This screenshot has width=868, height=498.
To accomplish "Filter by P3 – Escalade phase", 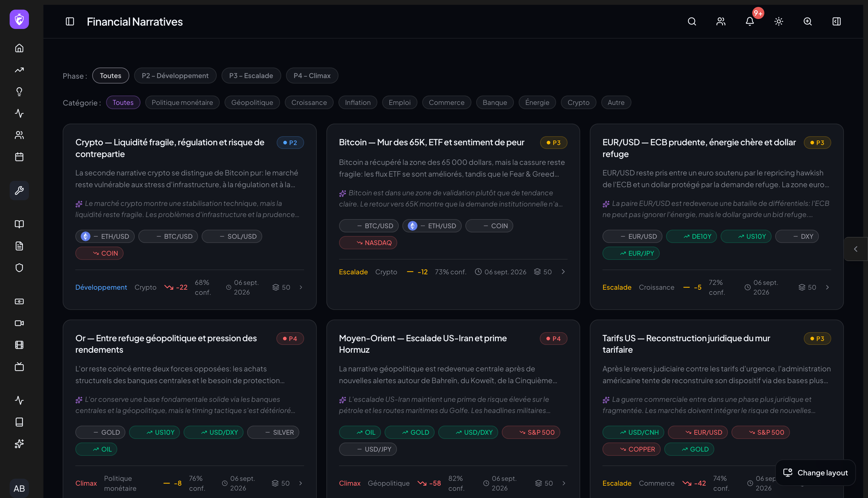I will click(x=251, y=76).
